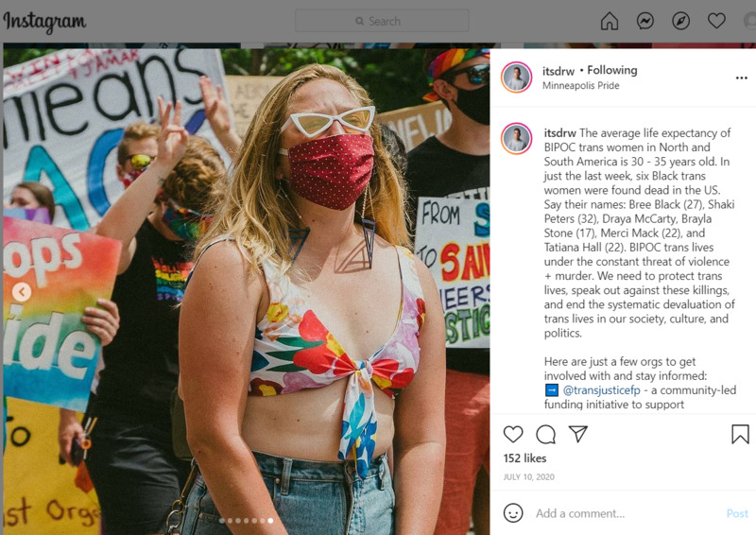Focus the Search field

382,21
